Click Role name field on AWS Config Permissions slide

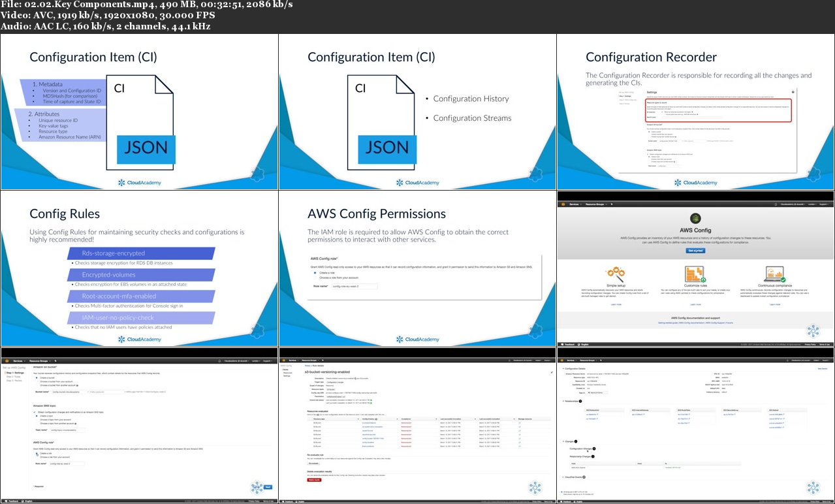tap(354, 287)
